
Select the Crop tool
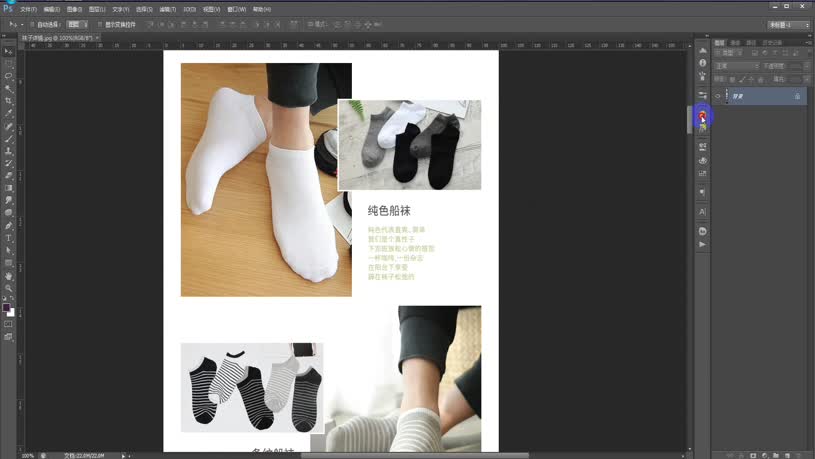coord(8,101)
